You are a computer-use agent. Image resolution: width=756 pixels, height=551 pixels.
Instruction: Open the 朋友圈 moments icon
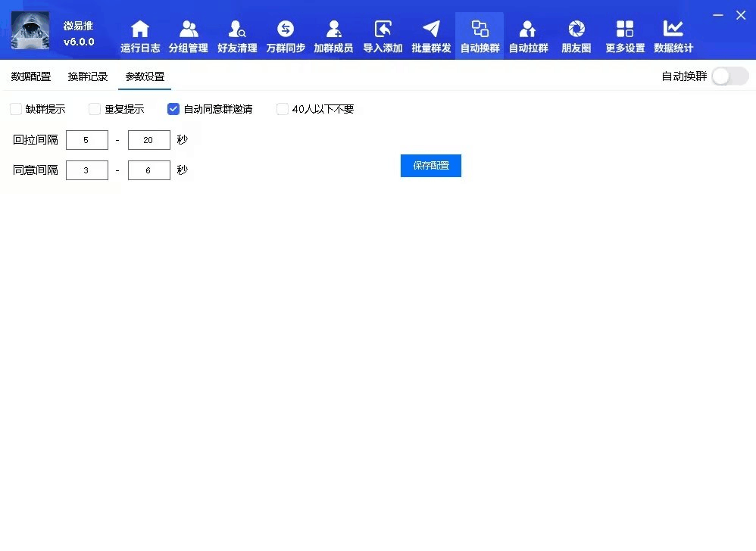[x=576, y=30]
